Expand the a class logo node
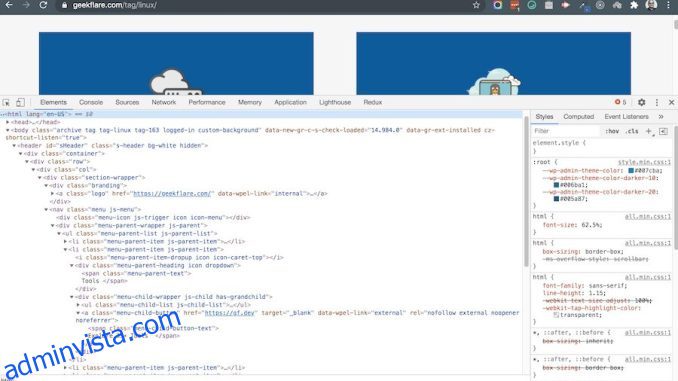This screenshot has height=381, width=678. [x=53, y=193]
